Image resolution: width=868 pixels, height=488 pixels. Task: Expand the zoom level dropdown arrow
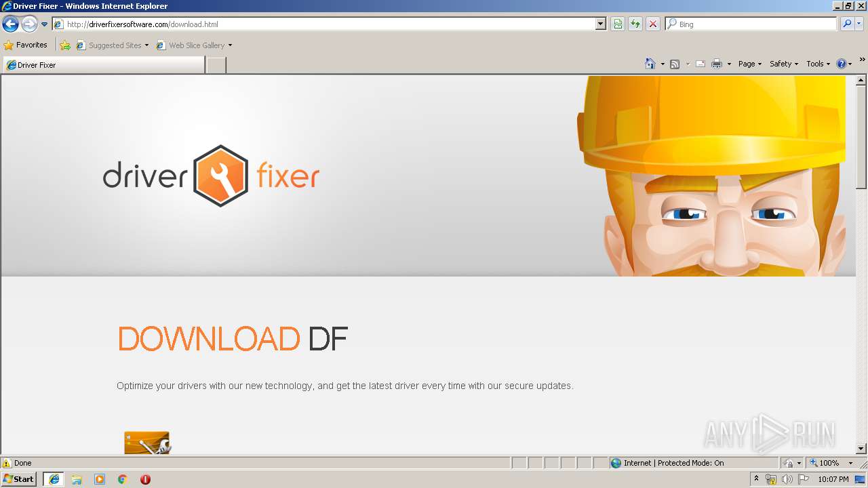click(x=850, y=463)
